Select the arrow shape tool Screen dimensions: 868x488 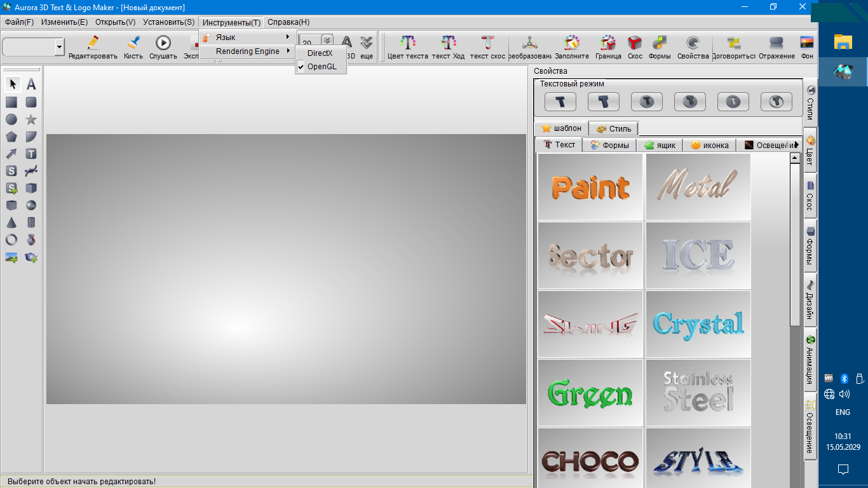[x=11, y=154]
